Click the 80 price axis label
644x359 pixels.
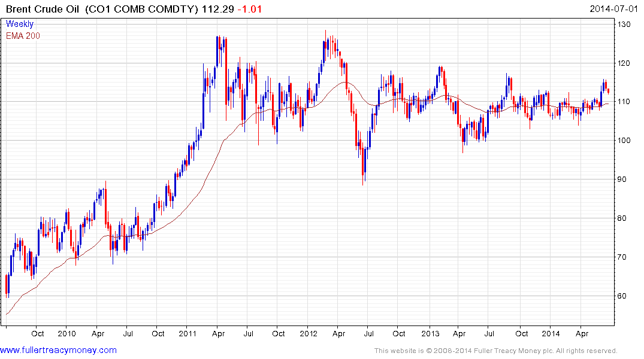(622, 218)
